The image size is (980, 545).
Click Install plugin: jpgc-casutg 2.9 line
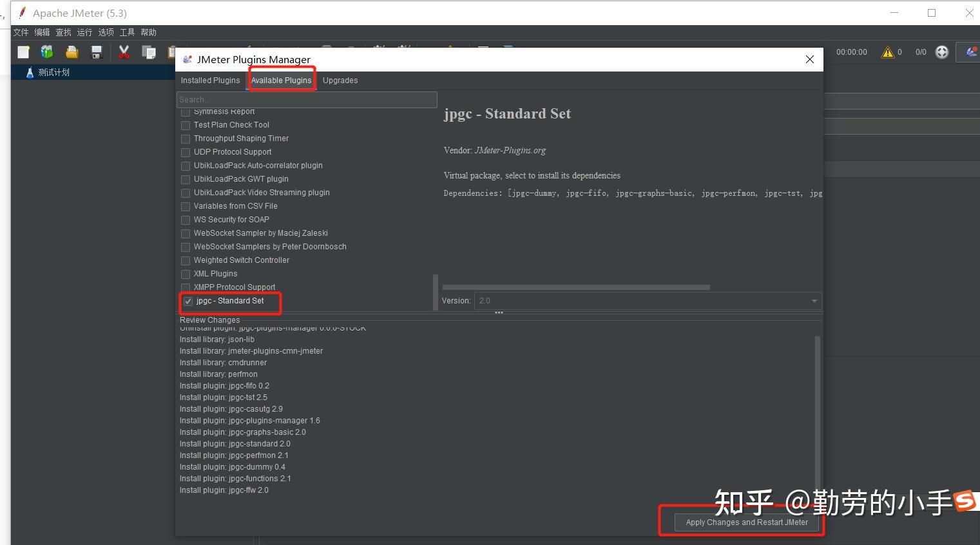click(231, 409)
